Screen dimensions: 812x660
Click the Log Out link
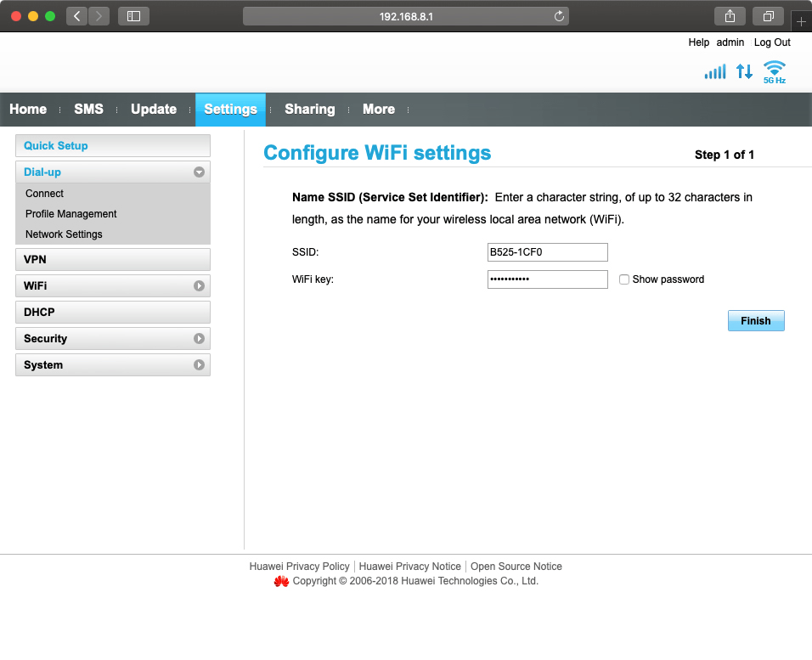click(x=771, y=42)
